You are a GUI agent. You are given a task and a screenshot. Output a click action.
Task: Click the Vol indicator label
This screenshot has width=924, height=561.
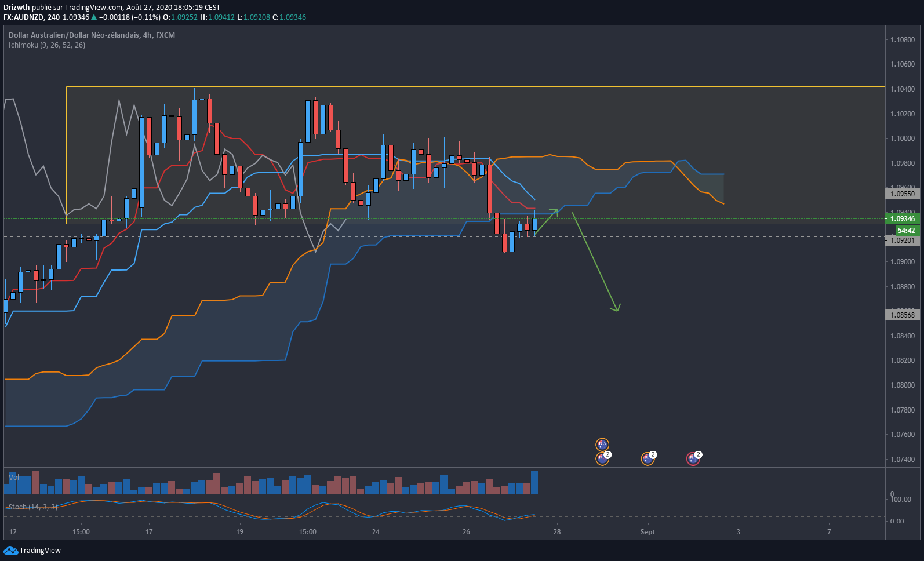coord(14,477)
